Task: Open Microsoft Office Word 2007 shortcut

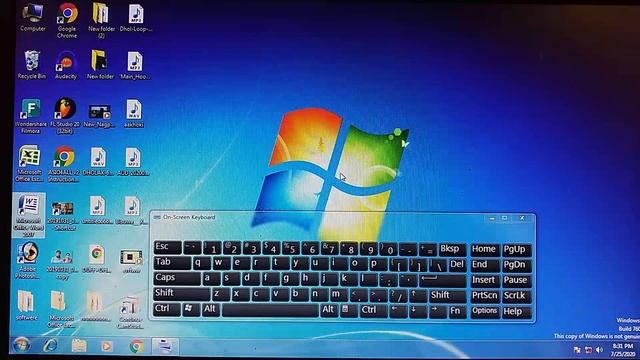Action: (29, 215)
